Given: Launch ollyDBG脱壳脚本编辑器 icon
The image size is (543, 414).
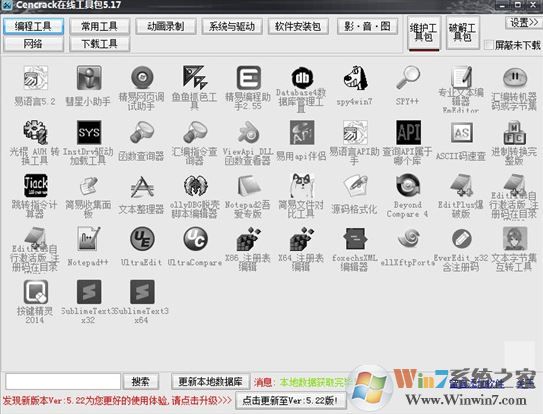Looking at the screenshot, I should click(x=195, y=186).
